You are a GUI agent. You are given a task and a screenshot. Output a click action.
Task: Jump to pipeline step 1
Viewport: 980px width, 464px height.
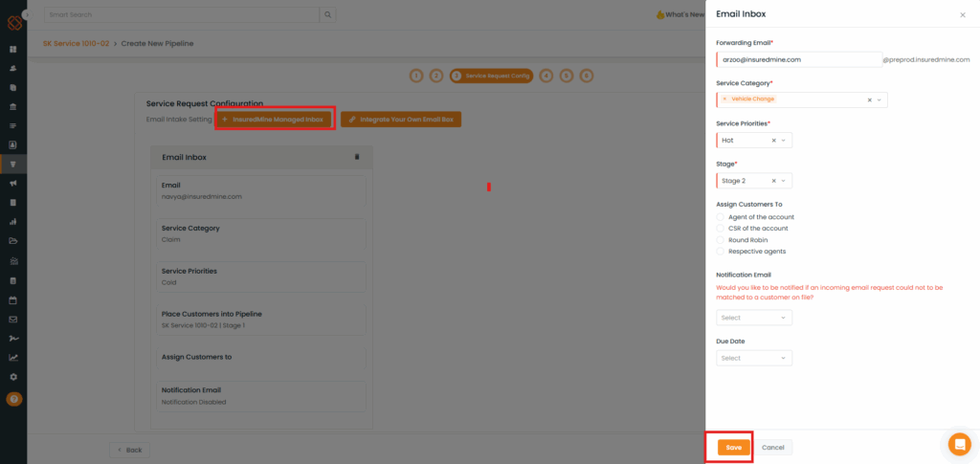[416, 76]
